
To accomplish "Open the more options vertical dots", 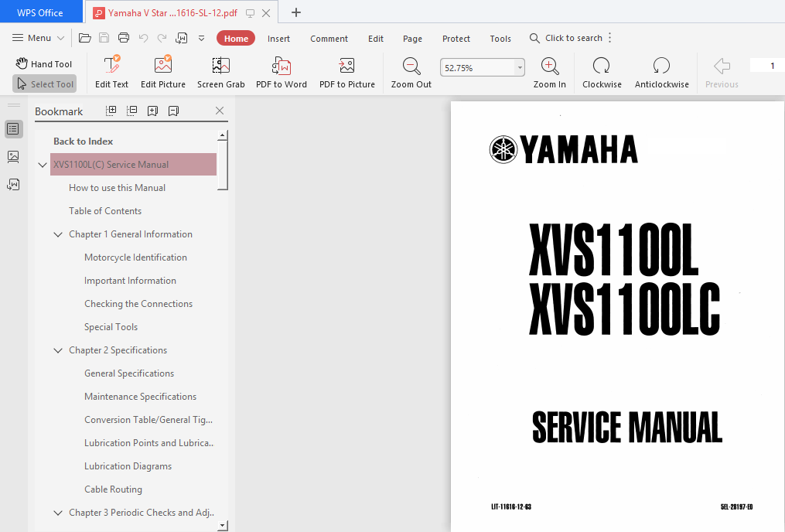I will pyautogui.click(x=609, y=38).
